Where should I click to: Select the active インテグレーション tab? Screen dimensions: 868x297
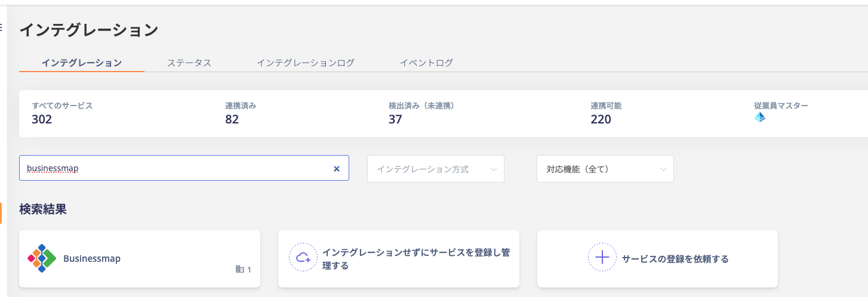pos(82,63)
